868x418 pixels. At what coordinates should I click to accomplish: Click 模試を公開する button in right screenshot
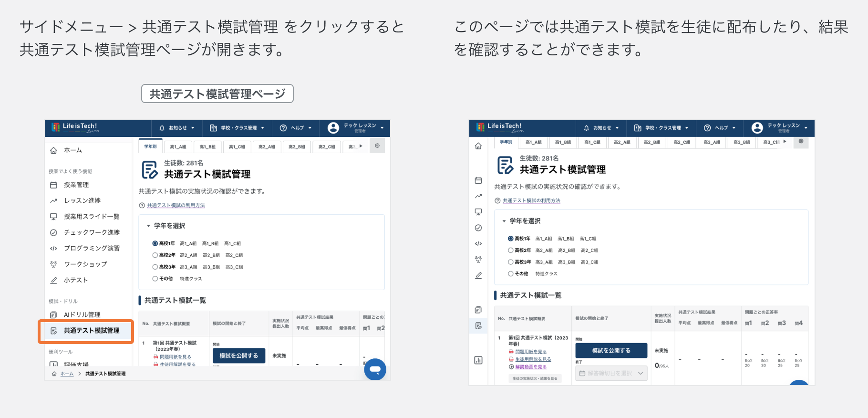click(x=611, y=350)
